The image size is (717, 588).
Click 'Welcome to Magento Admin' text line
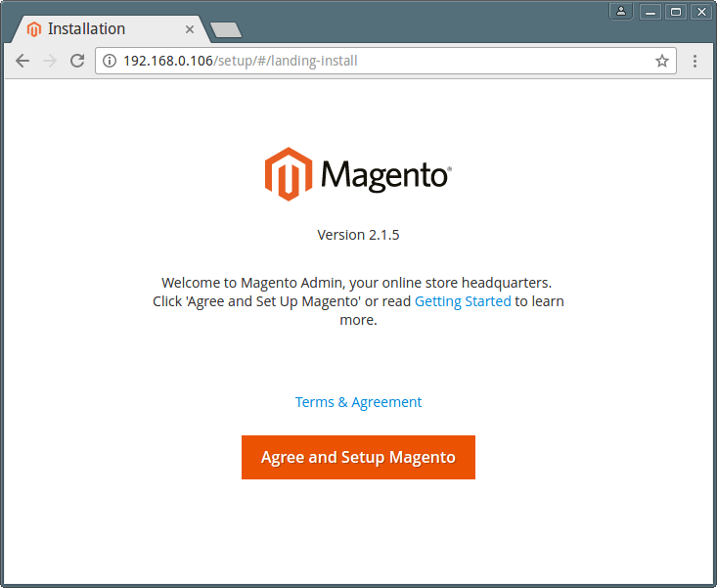pos(356,283)
